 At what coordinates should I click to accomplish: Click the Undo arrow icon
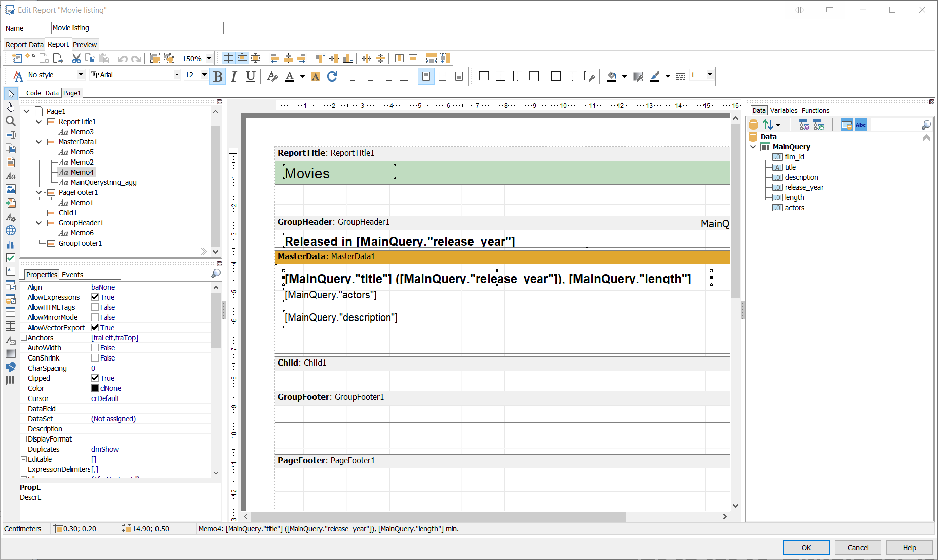coord(122,59)
